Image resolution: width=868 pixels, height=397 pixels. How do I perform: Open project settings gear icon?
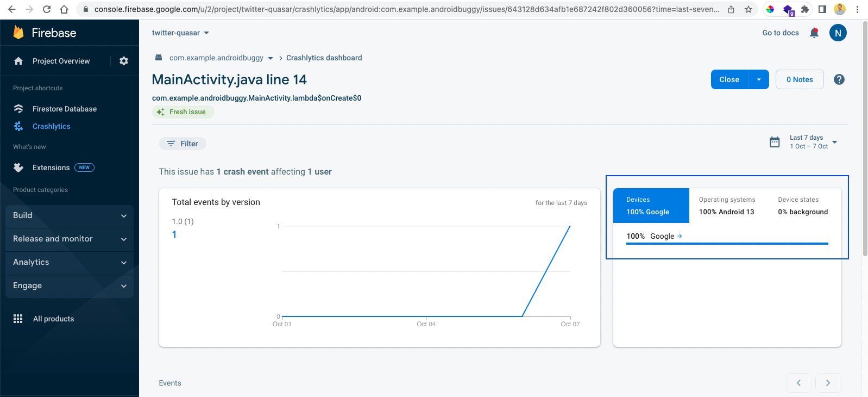click(124, 61)
